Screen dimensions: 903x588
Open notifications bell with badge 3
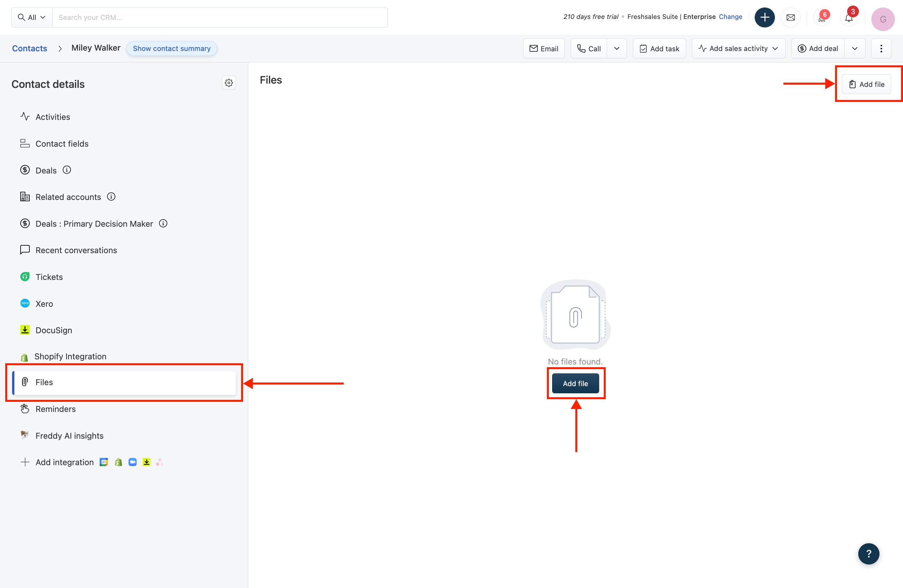(849, 17)
